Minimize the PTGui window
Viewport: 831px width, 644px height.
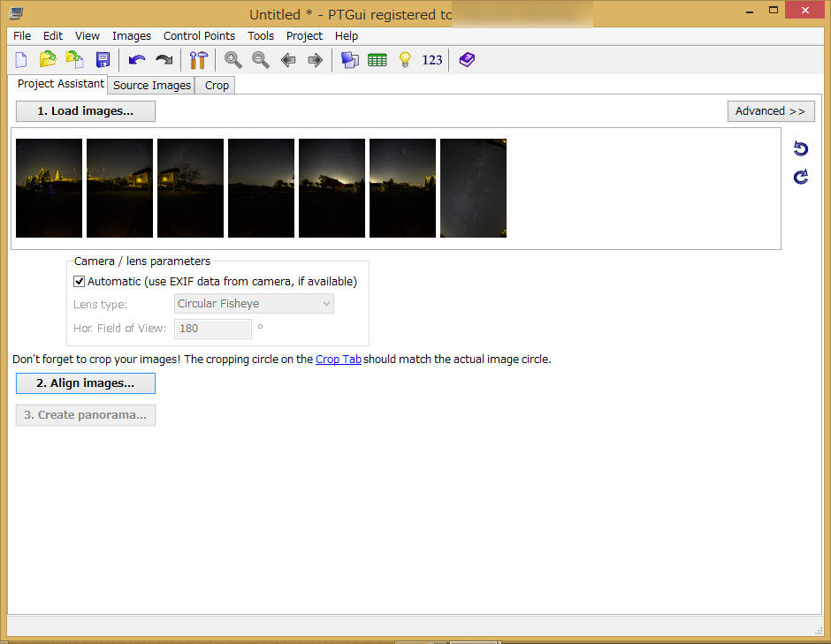tap(750, 11)
